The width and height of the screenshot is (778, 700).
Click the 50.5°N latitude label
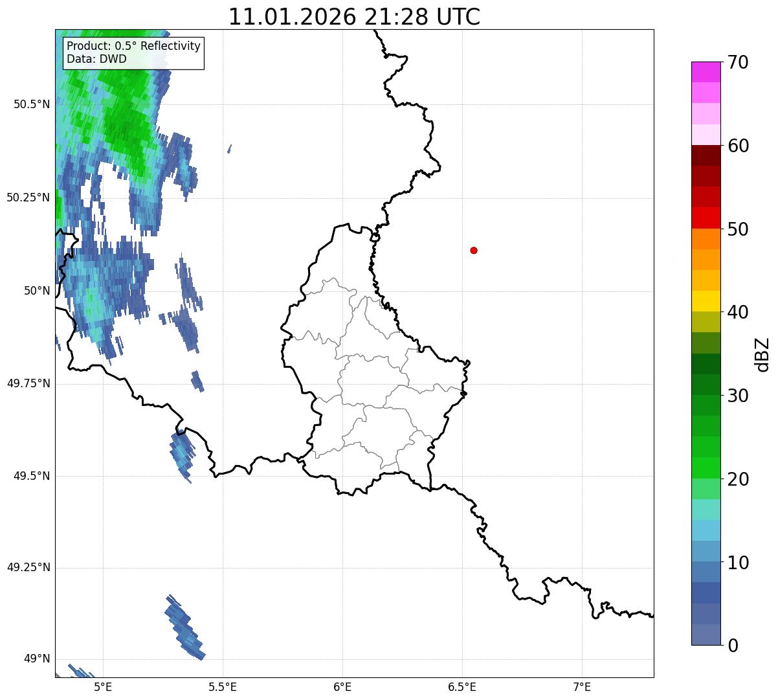pyautogui.click(x=31, y=104)
